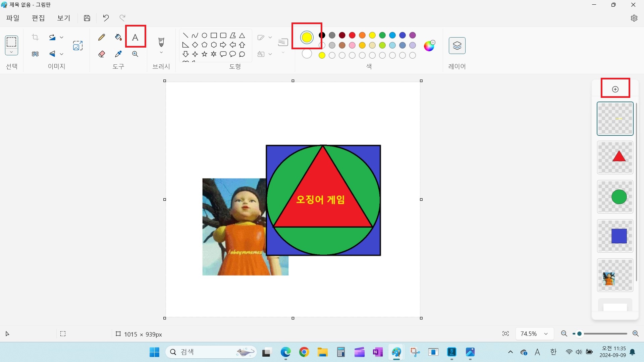The height and width of the screenshot is (362, 644).
Task: Select the top text layer thumbnail
Action: click(615, 119)
